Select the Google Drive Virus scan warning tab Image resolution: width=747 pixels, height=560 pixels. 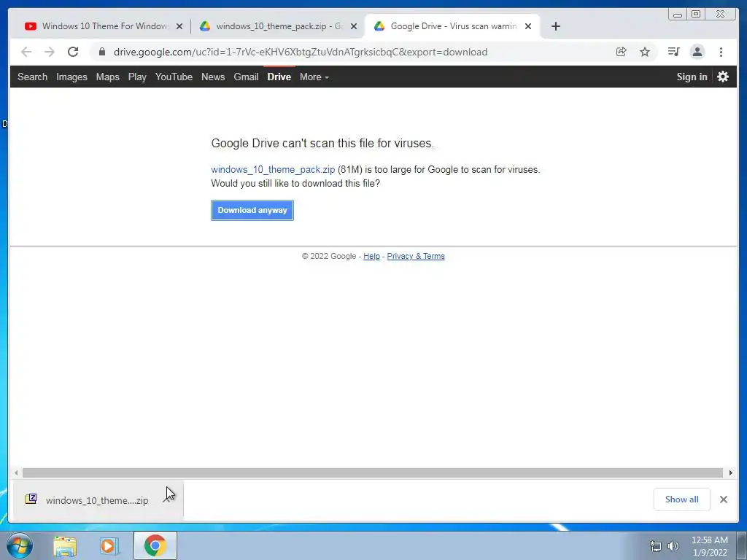click(x=452, y=26)
